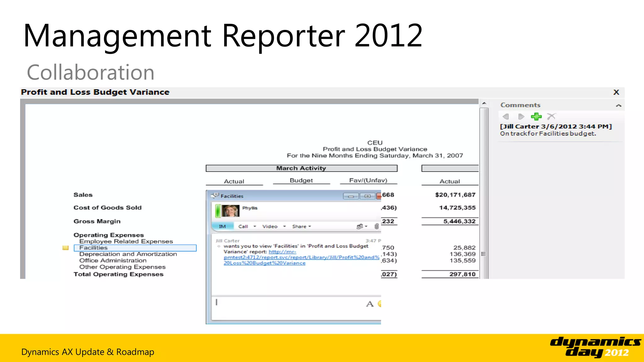Select the Employee Related Expenses row

tap(126, 241)
